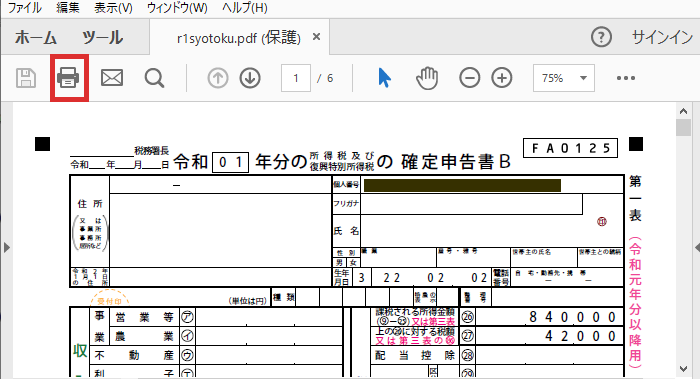
Task: Zoom out with the minus icon
Action: (470, 78)
